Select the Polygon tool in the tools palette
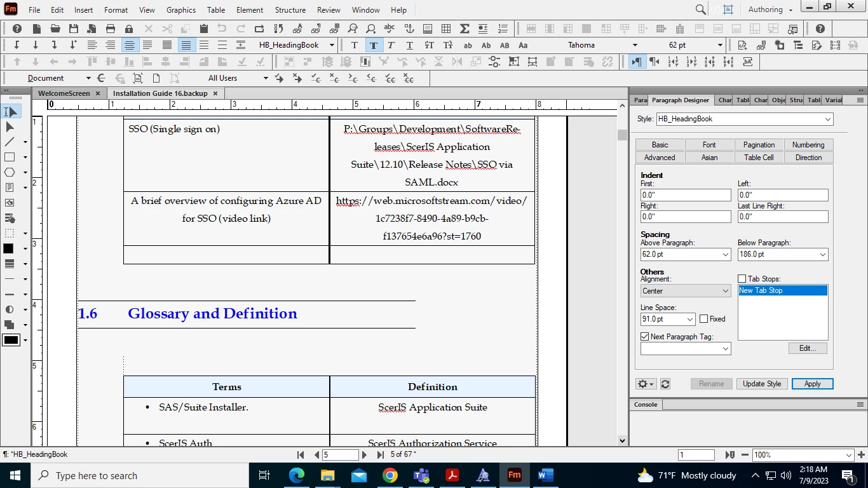Screen dimensions: 868x488 [x=10, y=172]
